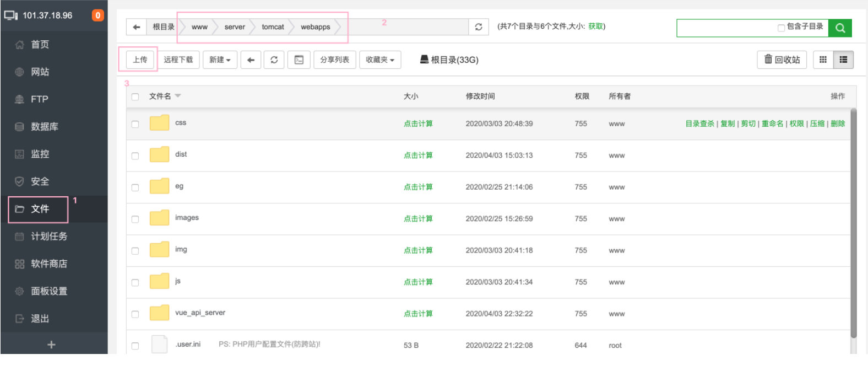The image size is (868, 365).
Task: Open the 回收站 recycle bin
Action: pyautogui.click(x=782, y=60)
